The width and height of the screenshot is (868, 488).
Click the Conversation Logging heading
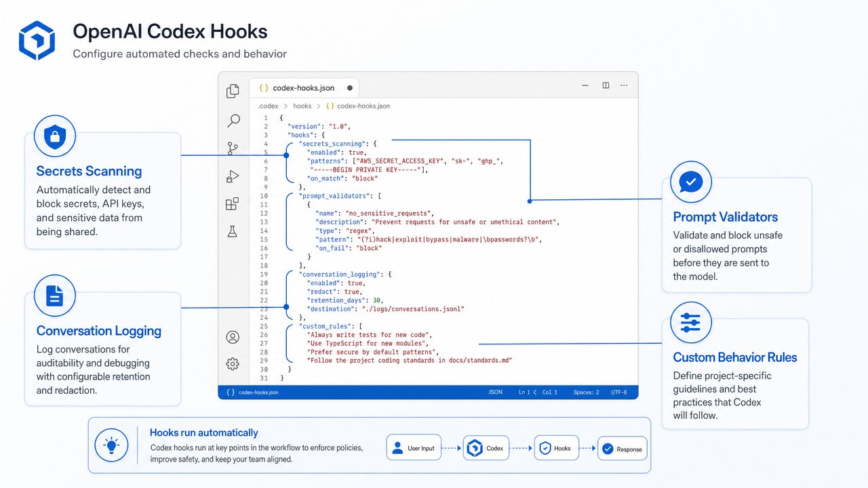(99, 331)
